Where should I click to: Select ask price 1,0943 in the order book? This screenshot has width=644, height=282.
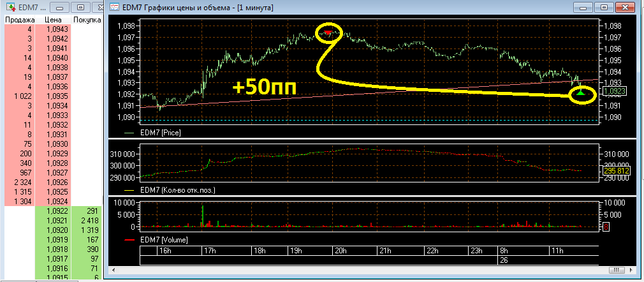[53, 29]
